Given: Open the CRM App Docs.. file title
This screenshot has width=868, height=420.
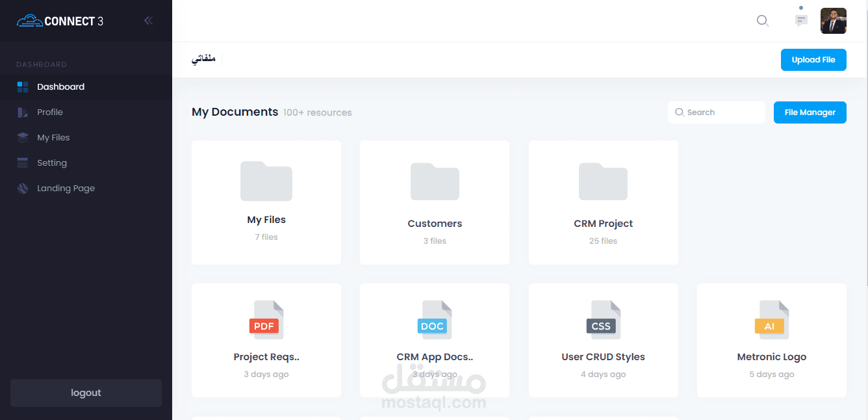Looking at the screenshot, I should tap(435, 357).
